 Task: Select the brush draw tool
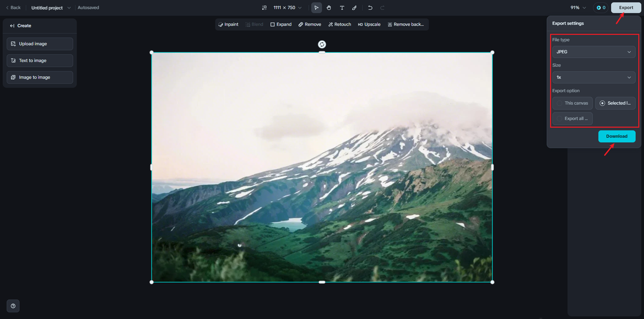click(354, 8)
